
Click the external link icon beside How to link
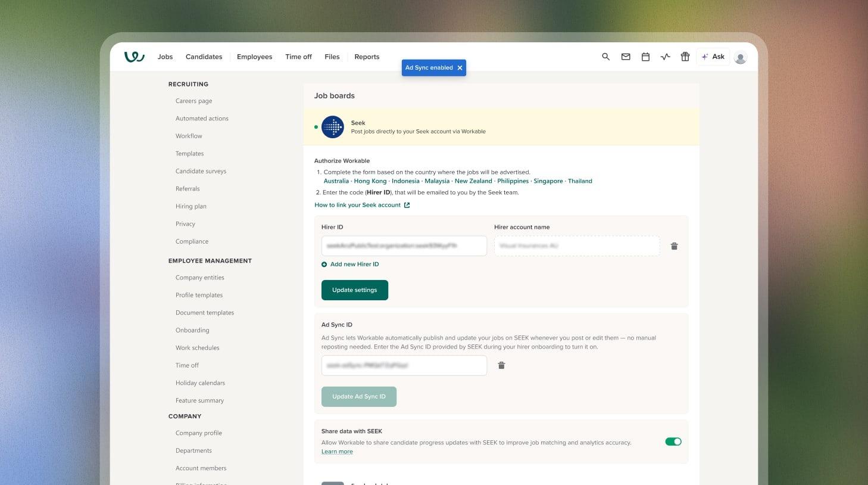point(407,205)
